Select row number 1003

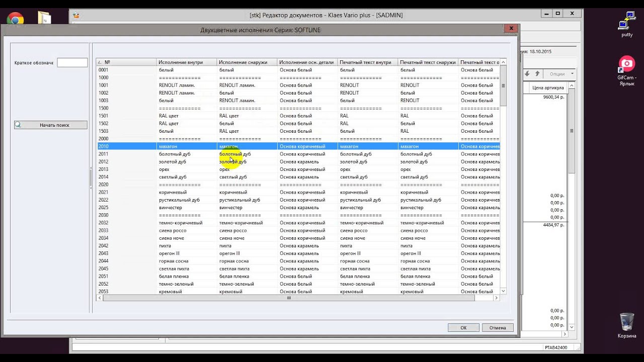point(298,101)
